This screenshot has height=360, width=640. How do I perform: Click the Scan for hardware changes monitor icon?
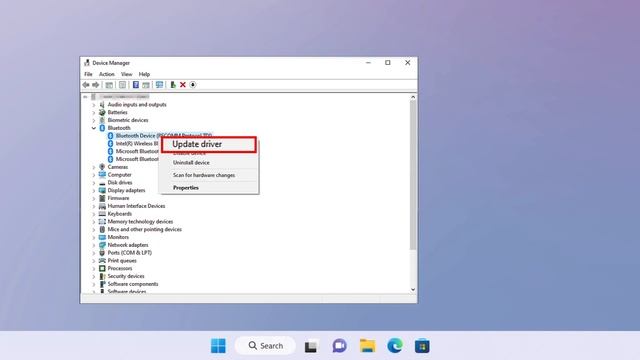(160, 84)
